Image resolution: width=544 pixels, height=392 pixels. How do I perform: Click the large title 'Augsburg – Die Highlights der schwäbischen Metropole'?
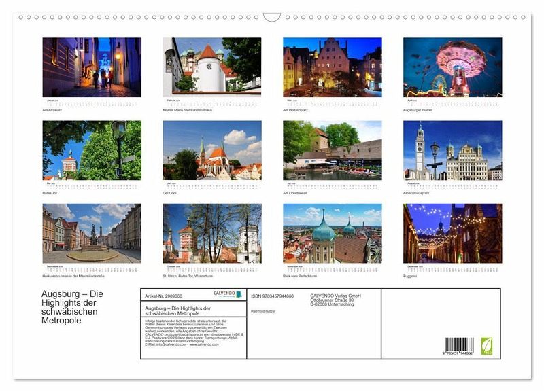[x=72, y=307]
